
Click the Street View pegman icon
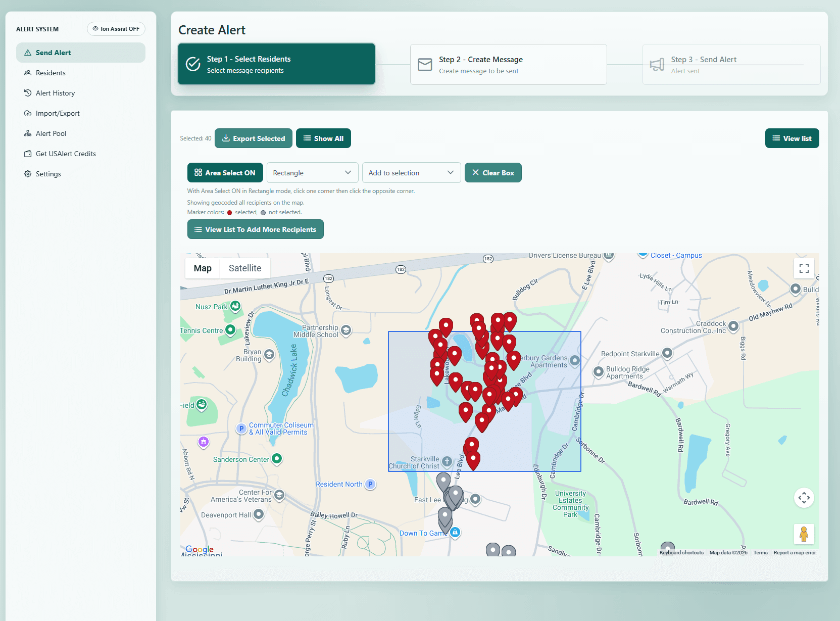804,534
